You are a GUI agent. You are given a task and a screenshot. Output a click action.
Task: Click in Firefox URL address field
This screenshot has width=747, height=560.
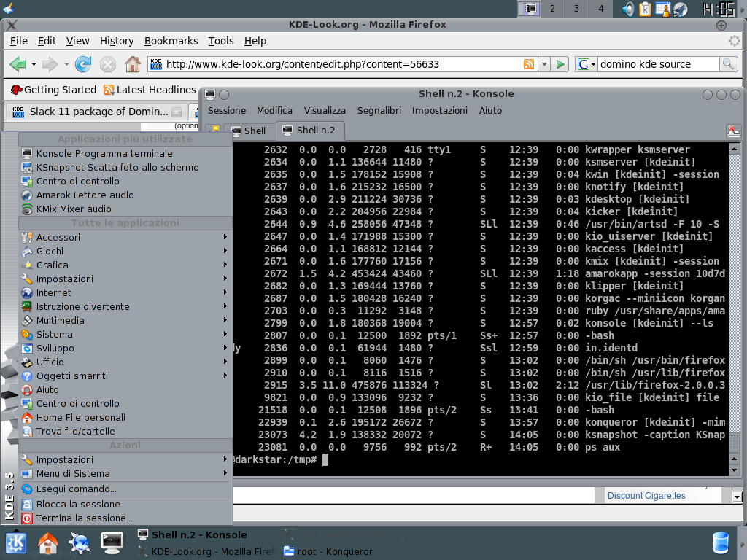pyautogui.click(x=343, y=64)
